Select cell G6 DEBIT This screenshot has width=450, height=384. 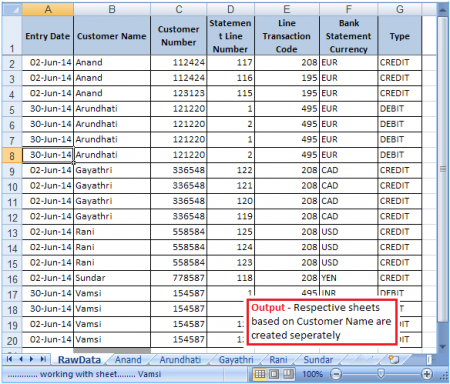click(400, 124)
